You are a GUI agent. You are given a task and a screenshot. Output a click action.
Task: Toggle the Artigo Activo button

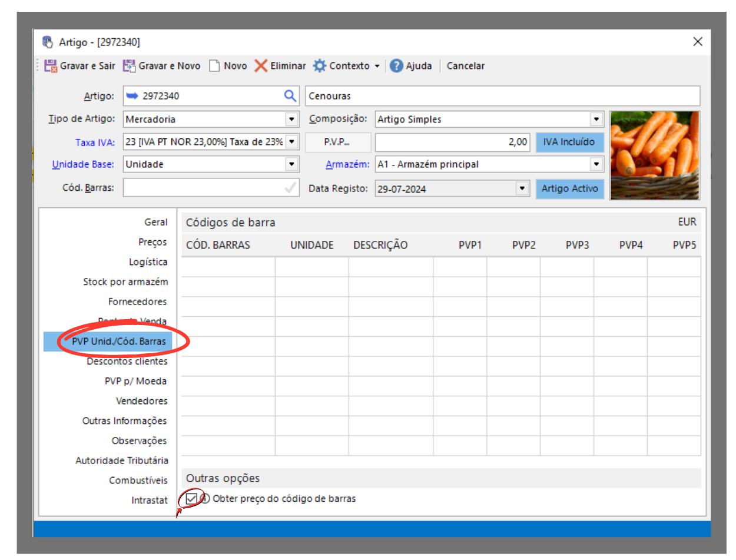click(x=569, y=188)
